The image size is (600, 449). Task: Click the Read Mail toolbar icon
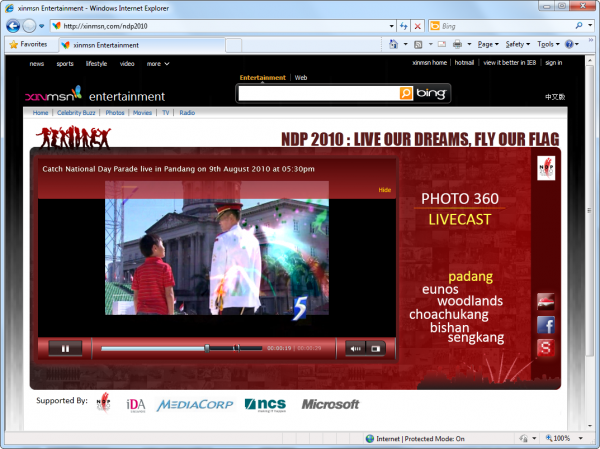(x=442, y=44)
